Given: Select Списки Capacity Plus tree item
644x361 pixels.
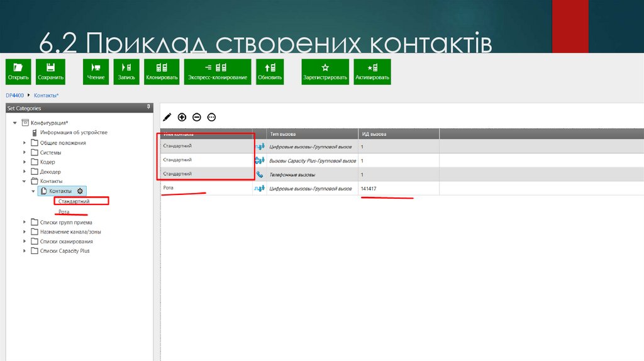Looking at the screenshot, I should point(65,251).
